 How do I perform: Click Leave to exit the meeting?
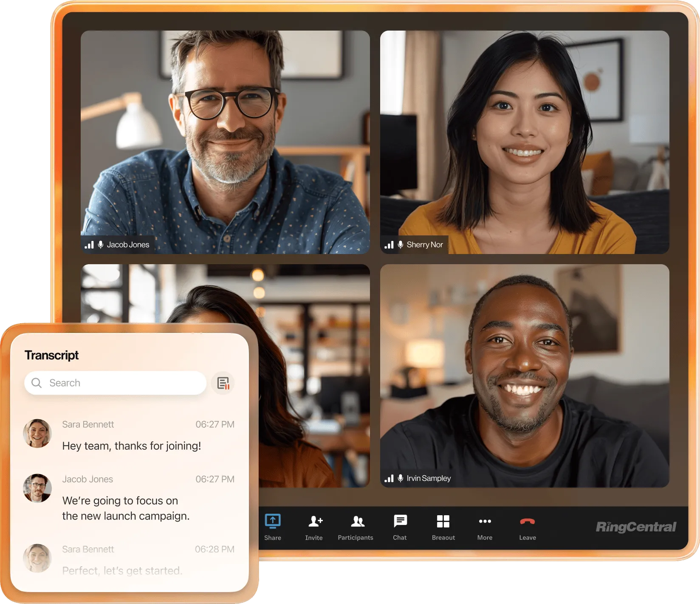pos(527,521)
